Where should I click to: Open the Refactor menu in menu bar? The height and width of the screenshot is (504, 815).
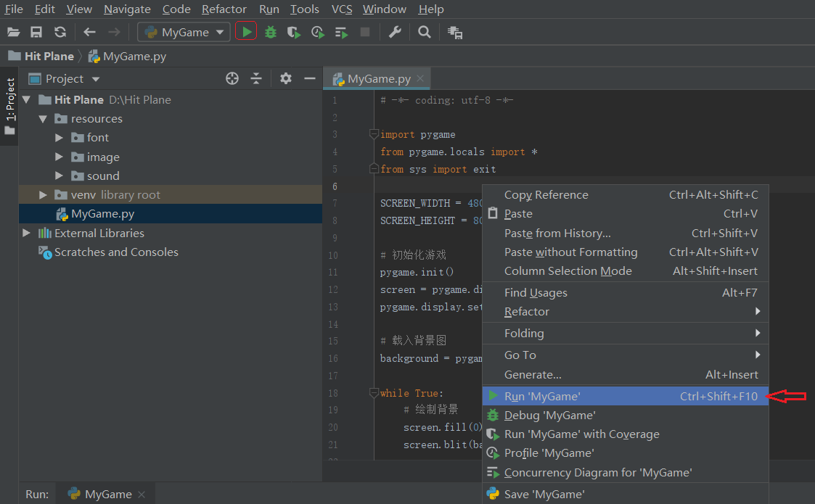coord(224,9)
